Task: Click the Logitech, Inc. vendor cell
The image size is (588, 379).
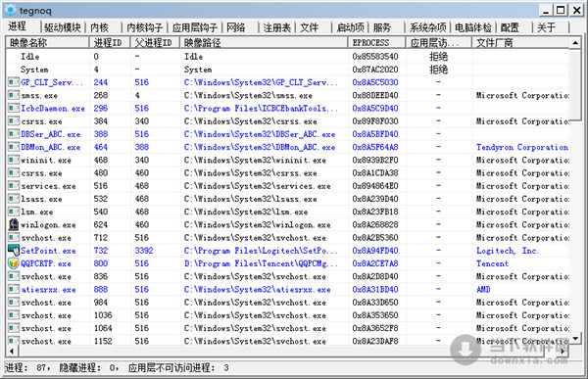Action: pos(507,251)
